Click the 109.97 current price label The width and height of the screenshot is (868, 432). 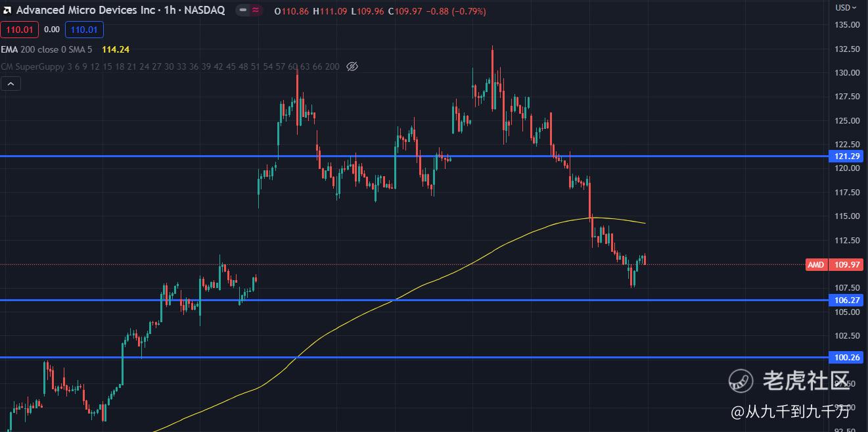[846, 265]
